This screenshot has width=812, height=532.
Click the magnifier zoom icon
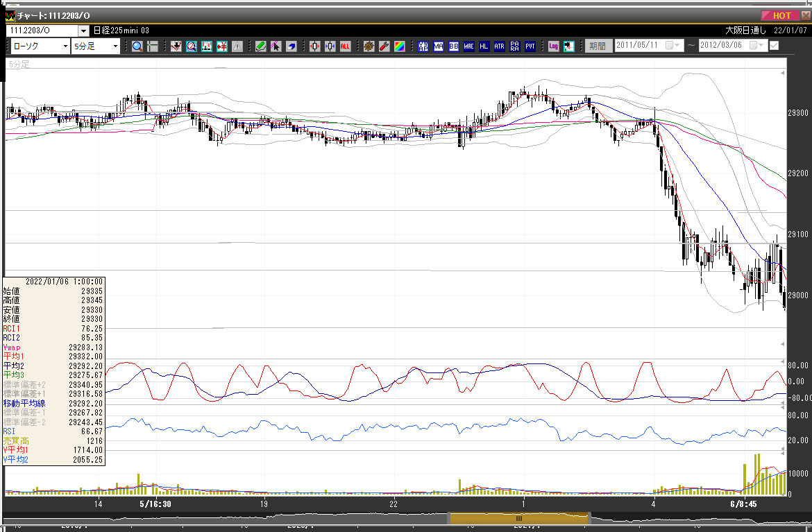[137, 46]
